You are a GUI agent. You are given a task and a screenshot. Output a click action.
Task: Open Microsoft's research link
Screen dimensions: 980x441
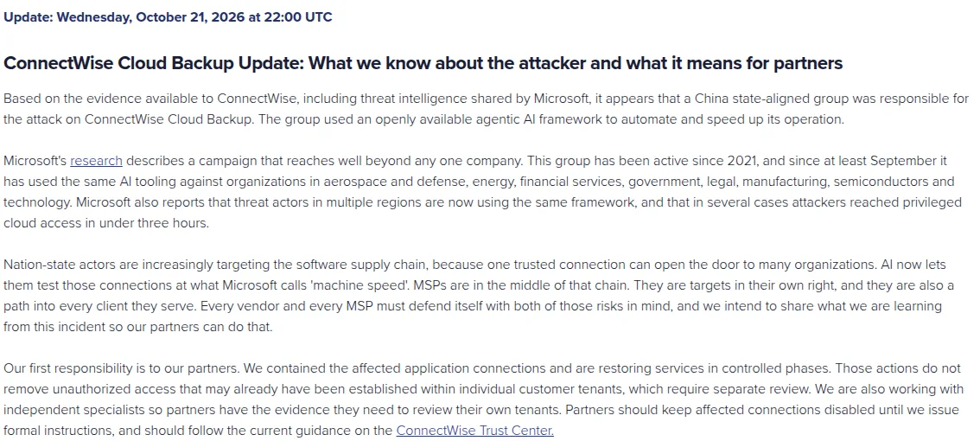tap(96, 161)
